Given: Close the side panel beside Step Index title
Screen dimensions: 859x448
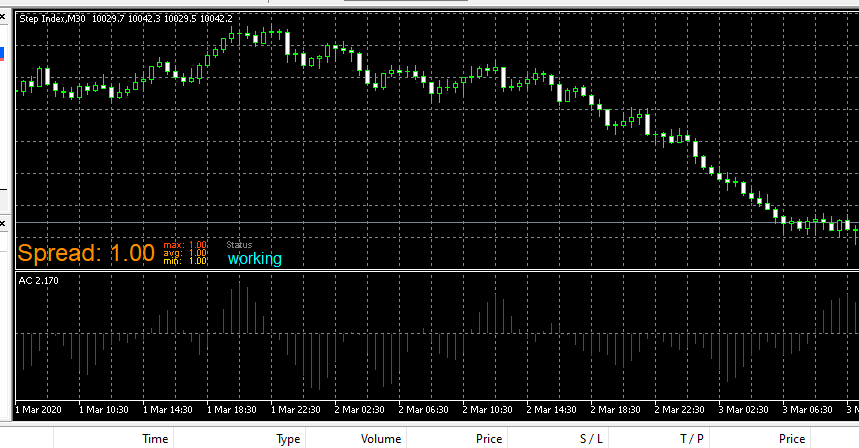Looking at the screenshot, I should tap(3, 17).
